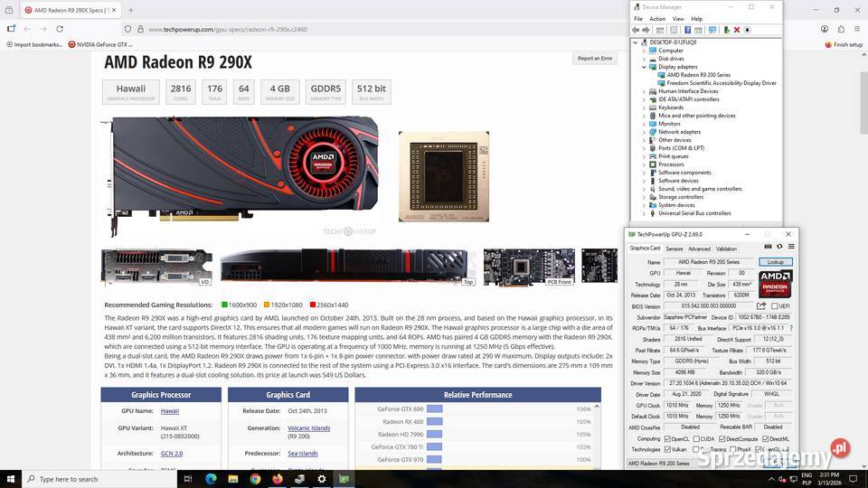Viewport: 868px width, 488px height.
Task: Open Microsoft Edge from the taskbar
Action: coord(211,479)
